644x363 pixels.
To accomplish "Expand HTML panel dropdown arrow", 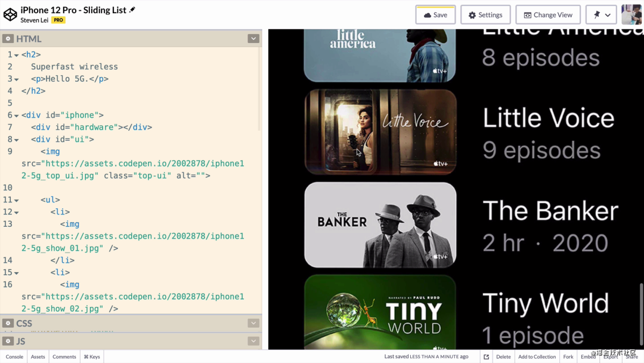I will [253, 39].
